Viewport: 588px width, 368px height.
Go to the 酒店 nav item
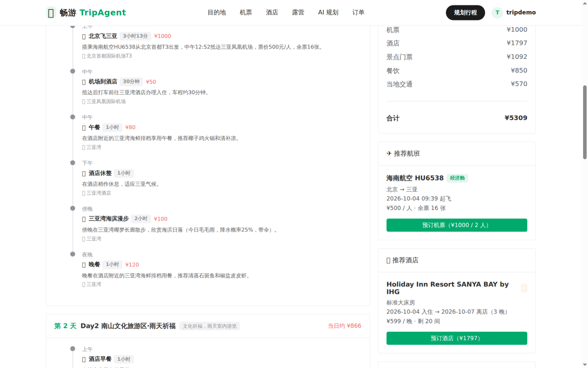[x=272, y=13]
